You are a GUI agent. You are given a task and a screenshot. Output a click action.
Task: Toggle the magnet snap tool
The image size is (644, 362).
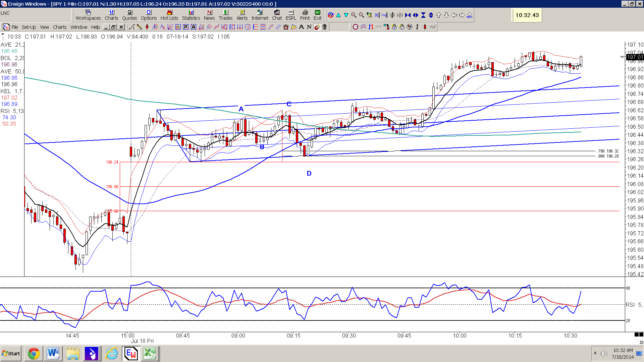tap(317, 27)
